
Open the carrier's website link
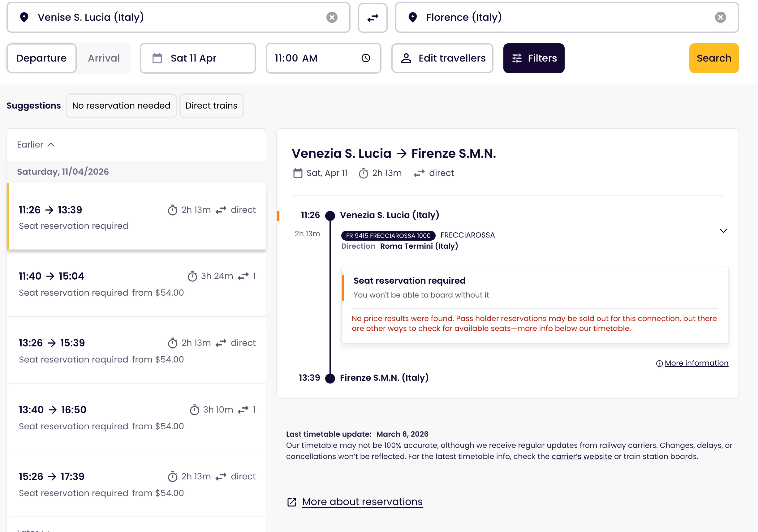tap(581, 457)
